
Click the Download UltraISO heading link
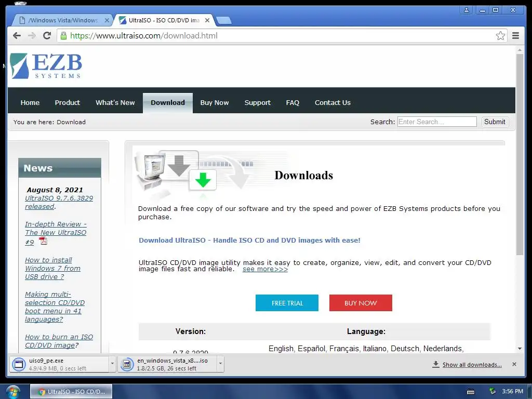(x=249, y=240)
